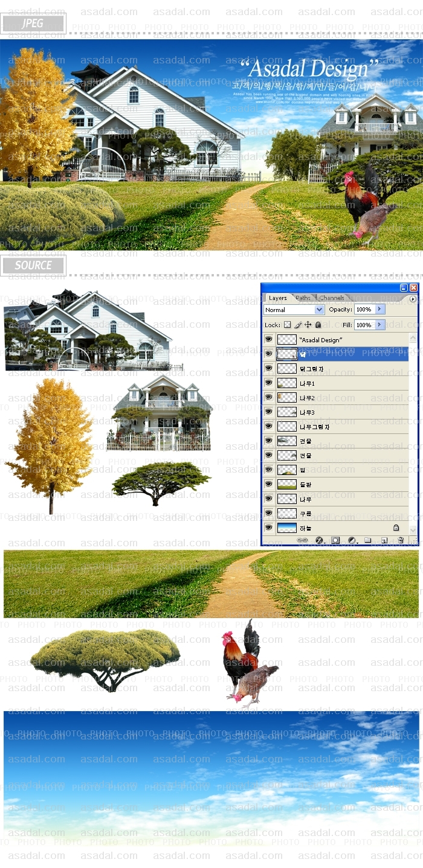Click the "Asadal Design" layer thumbnail
423x868 pixels.
287,339
